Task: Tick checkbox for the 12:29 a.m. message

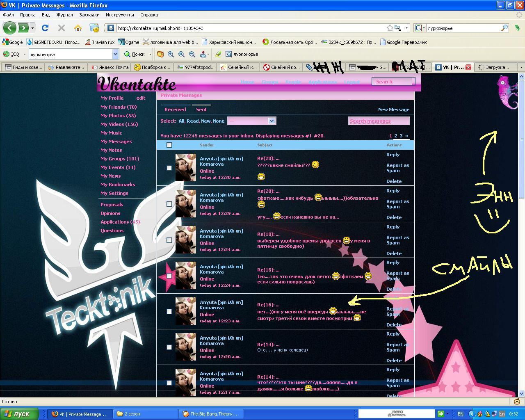Action: (x=169, y=204)
